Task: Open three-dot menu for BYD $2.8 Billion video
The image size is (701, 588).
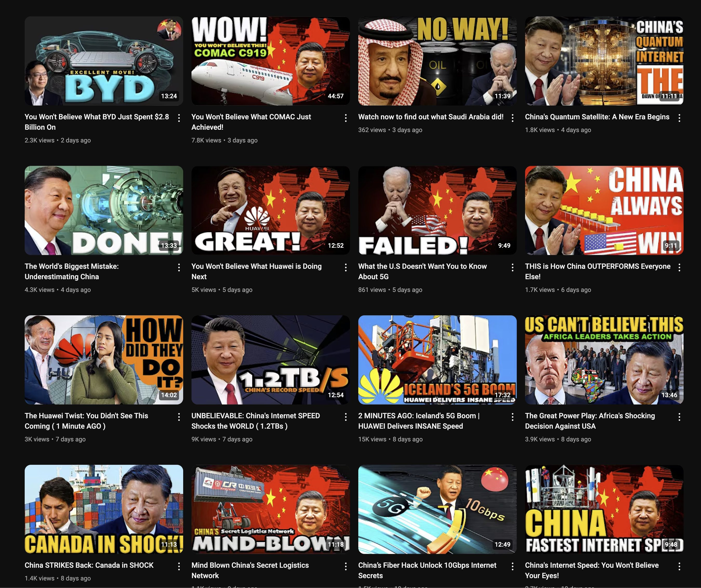Action: (179, 117)
